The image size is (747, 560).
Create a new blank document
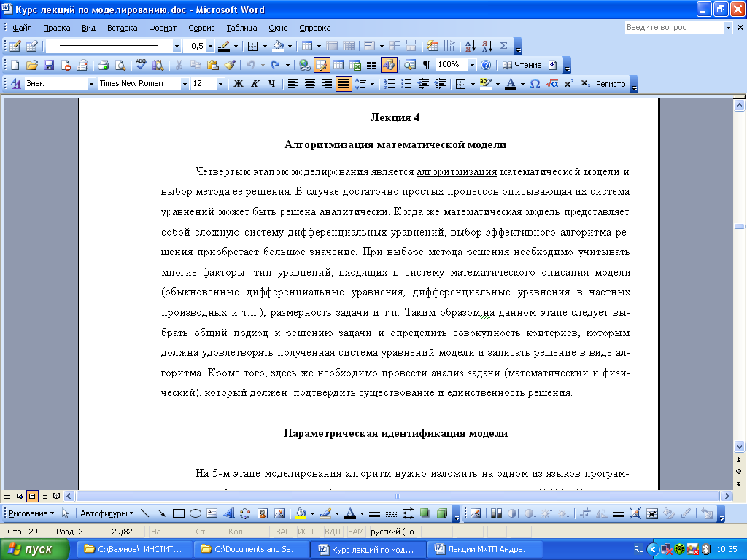[x=15, y=65]
